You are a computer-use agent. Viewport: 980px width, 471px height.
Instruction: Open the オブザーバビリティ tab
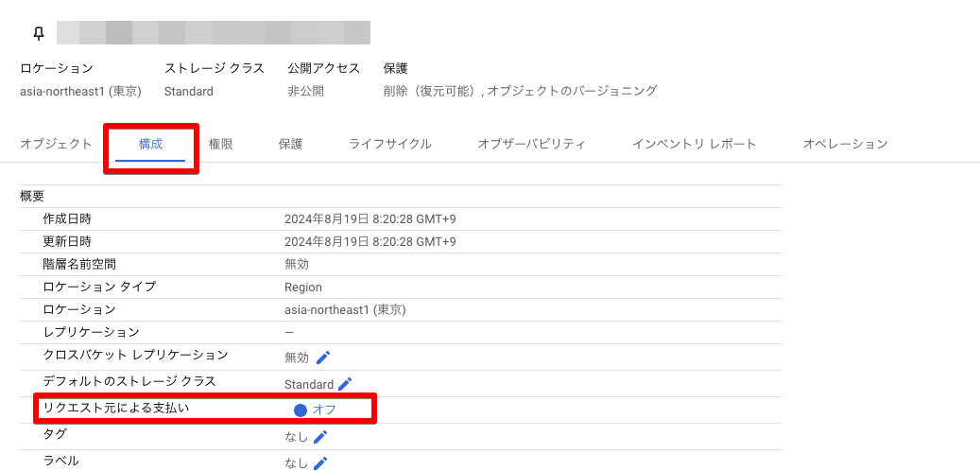532,144
